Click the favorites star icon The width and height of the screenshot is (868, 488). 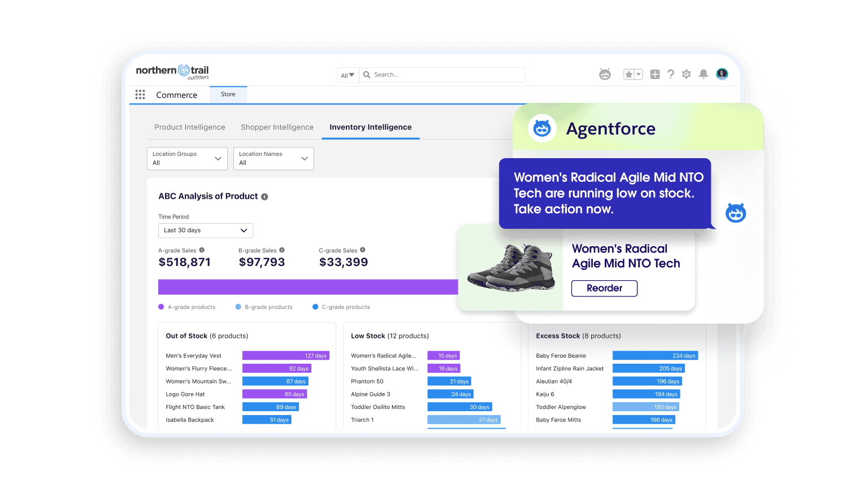pyautogui.click(x=629, y=74)
